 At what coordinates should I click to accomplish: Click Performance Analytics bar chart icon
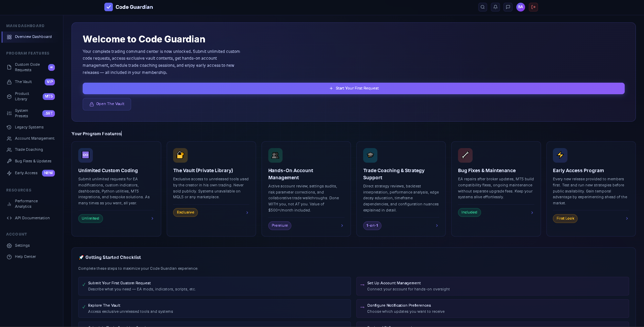[9, 204]
